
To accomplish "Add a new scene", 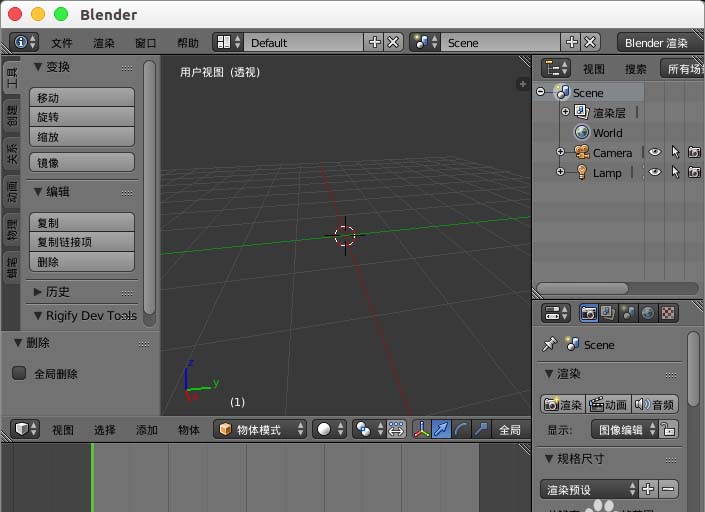I will (571, 42).
